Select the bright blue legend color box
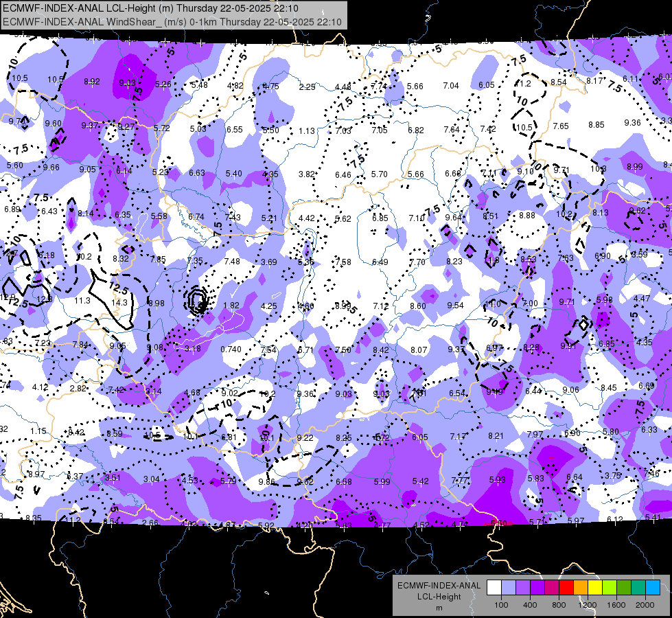Screen dimensions: 672x618 click(x=653, y=588)
